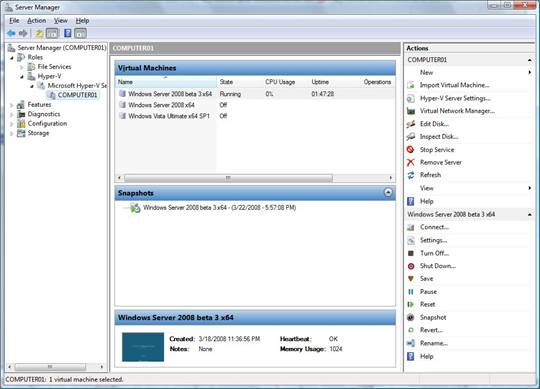
Task: Collapse the COMPUTER01 actions section
Action: pyautogui.click(x=529, y=60)
